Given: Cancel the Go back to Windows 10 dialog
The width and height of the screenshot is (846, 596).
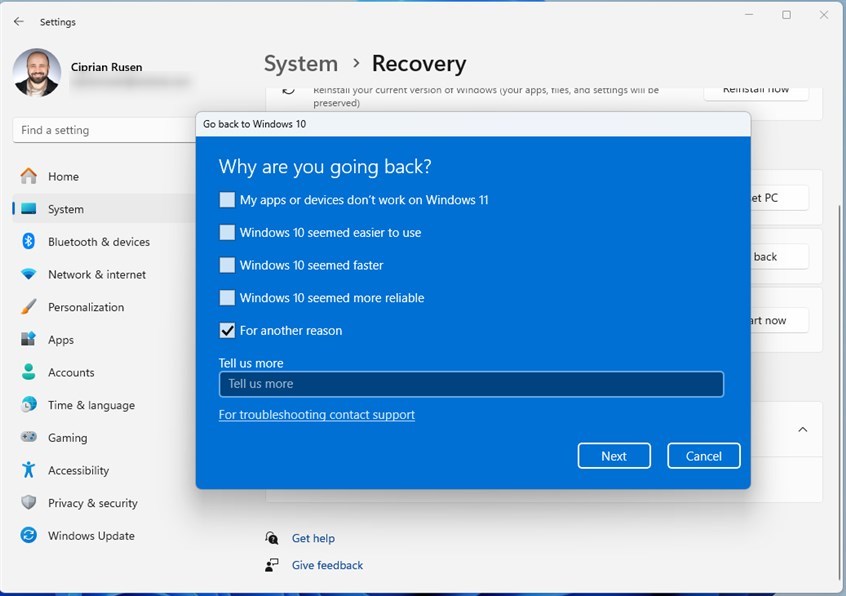Looking at the screenshot, I should click(704, 456).
